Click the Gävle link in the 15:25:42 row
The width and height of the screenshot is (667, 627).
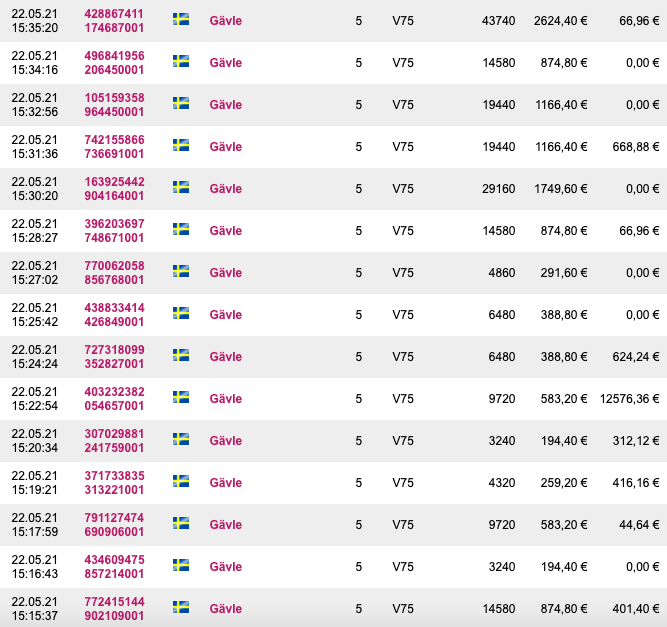pyautogui.click(x=225, y=314)
